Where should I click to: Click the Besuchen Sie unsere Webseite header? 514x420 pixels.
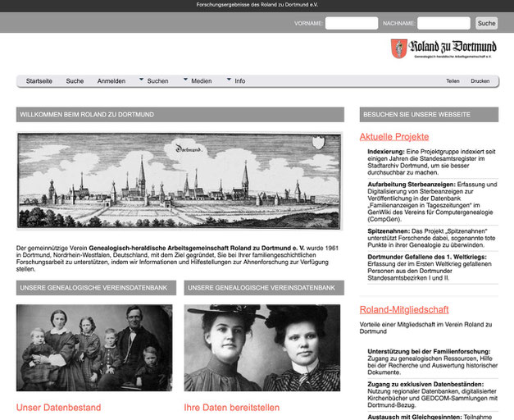click(429, 115)
